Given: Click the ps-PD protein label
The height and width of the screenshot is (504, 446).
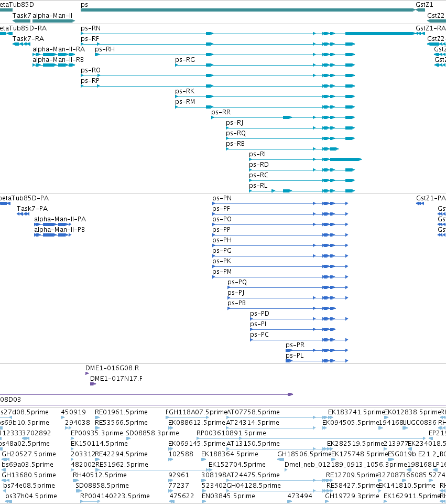Looking at the screenshot, I should pos(260,314).
